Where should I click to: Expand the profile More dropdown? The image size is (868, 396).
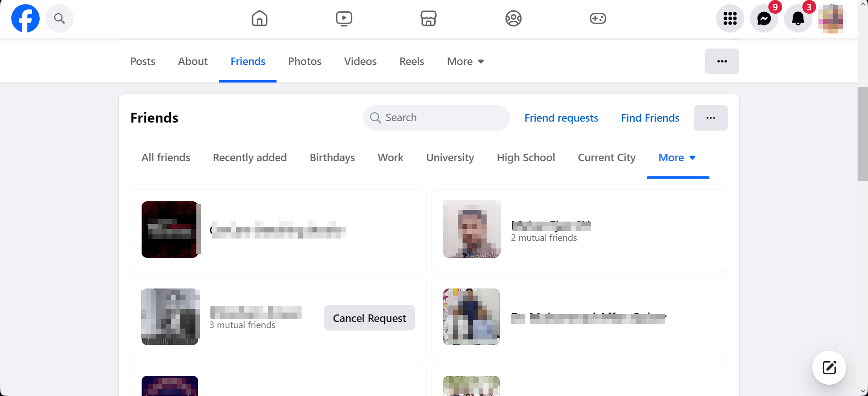465,61
